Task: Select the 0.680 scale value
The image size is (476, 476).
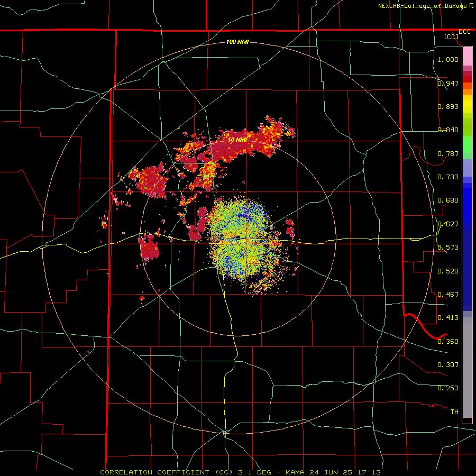Action: 448,200
